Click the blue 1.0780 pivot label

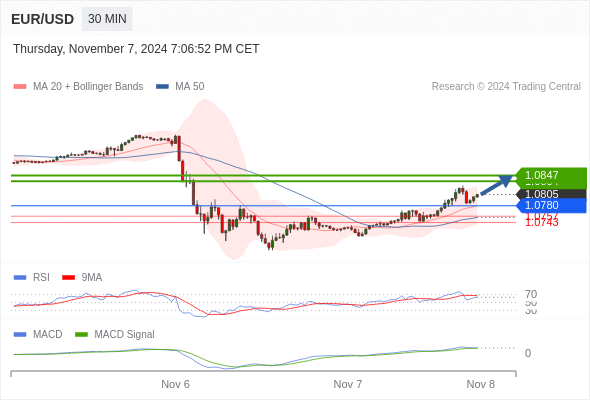(x=551, y=205)
